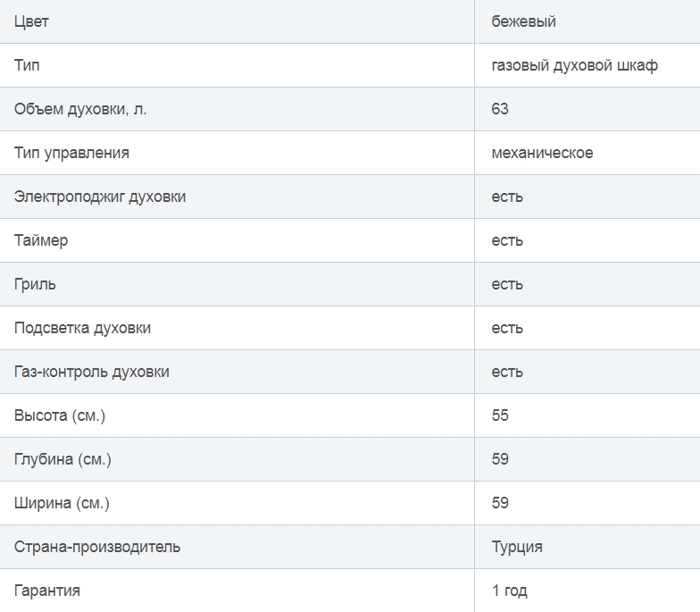Click "есть" value in the Гриль row

507,284
